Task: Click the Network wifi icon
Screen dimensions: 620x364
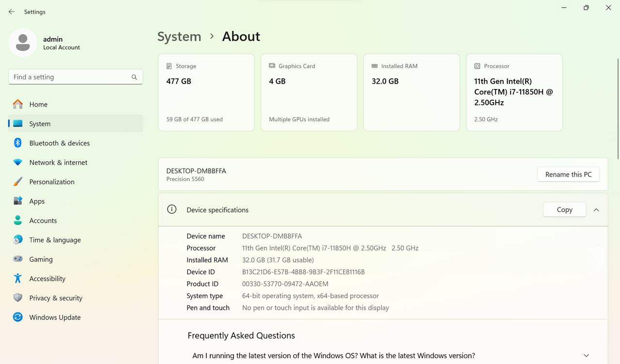Action: (x=18, y=162)
